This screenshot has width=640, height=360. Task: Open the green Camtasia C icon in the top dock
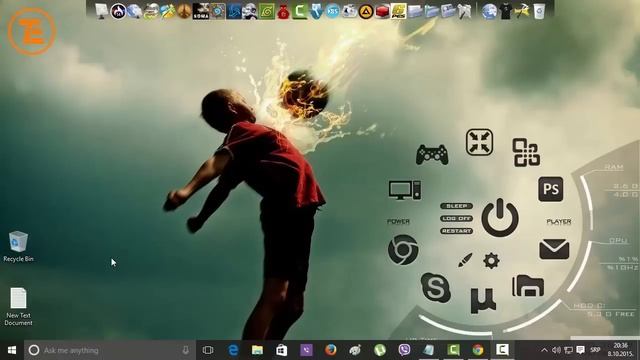300,11
